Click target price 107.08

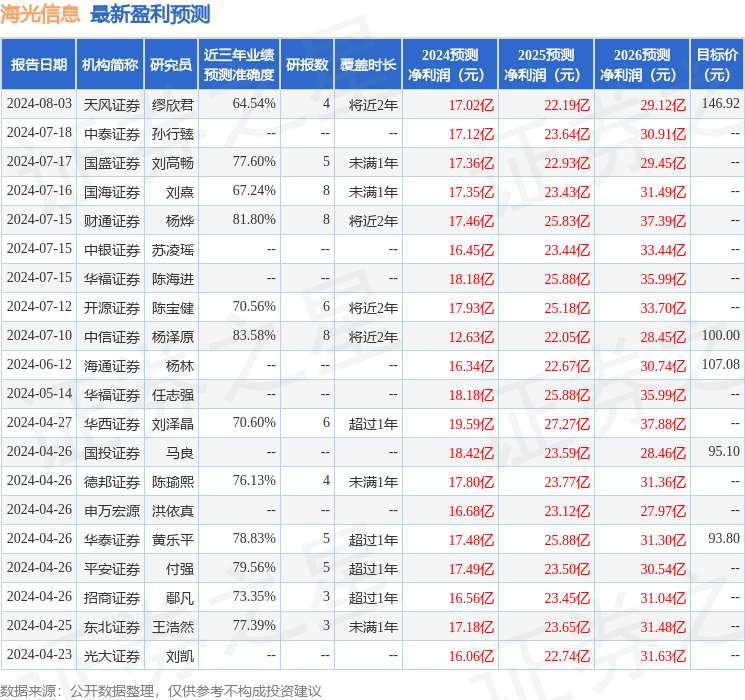click(x=720, y=364)
